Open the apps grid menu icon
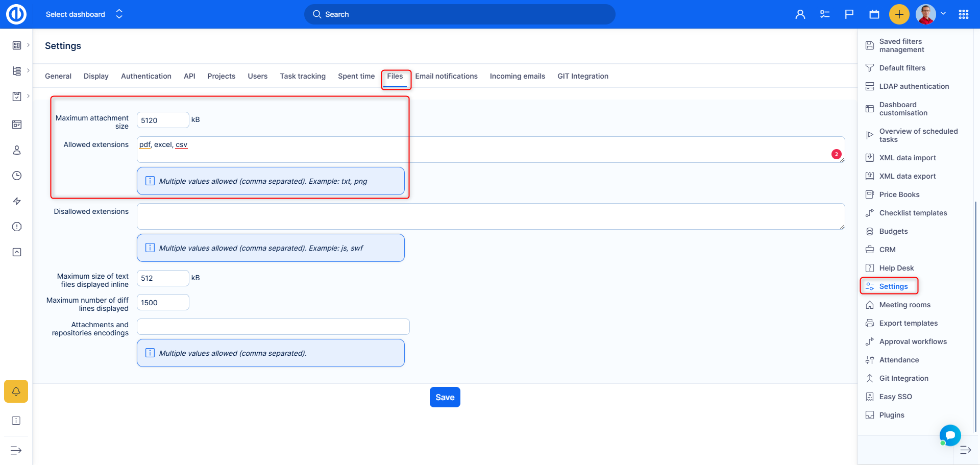Image resolution: width=980 pixels, height=465 pixels. (963, 14)
